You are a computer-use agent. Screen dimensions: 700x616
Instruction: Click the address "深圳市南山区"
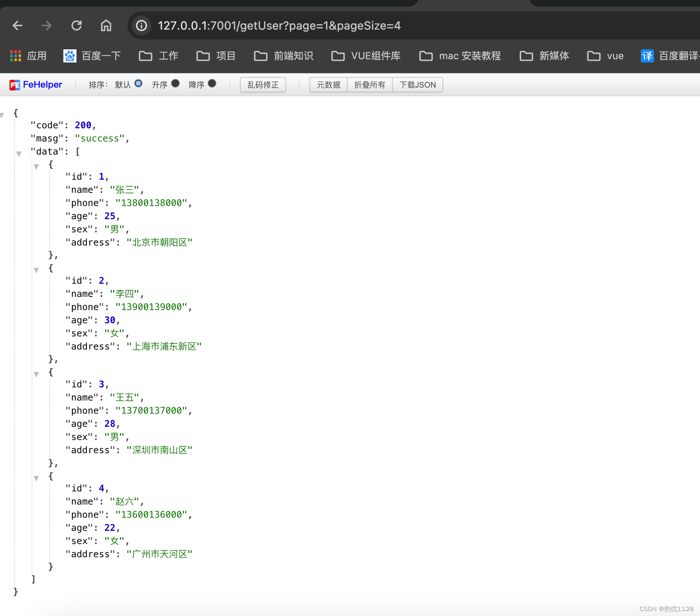pos(160,450)
